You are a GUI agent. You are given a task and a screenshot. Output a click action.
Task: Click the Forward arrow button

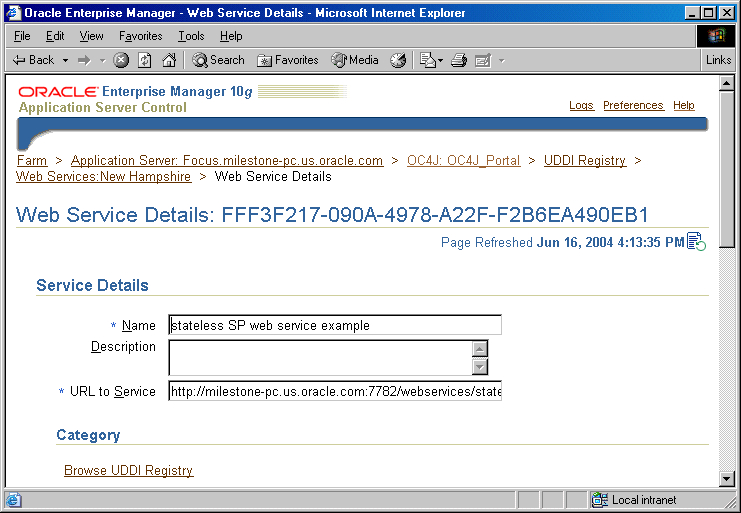pos(85,60)
